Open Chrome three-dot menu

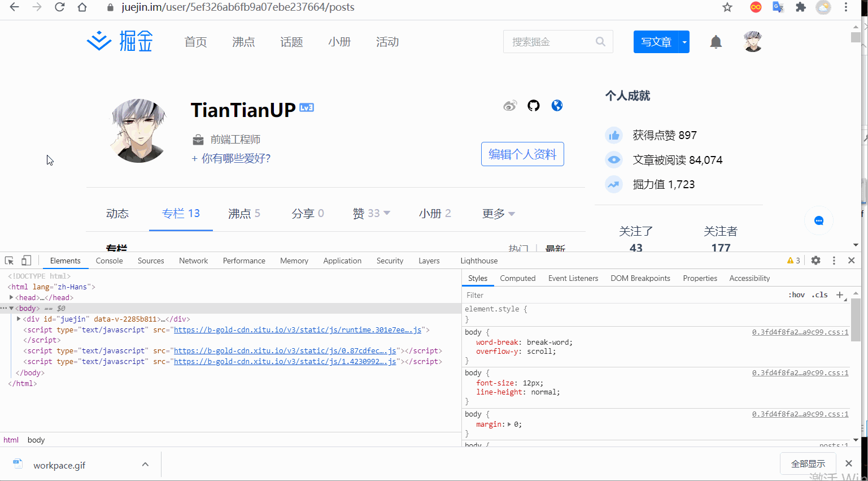coord(846,7)
